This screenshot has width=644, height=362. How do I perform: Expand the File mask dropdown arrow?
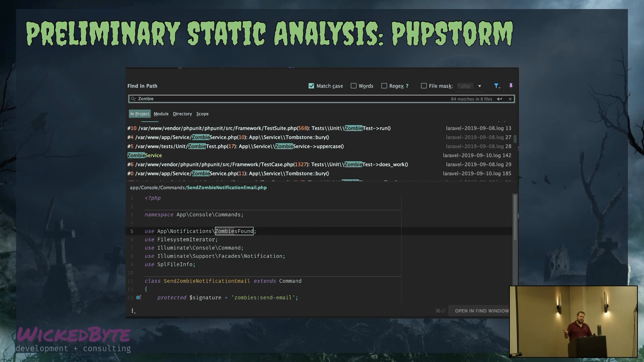coord(480,86)
